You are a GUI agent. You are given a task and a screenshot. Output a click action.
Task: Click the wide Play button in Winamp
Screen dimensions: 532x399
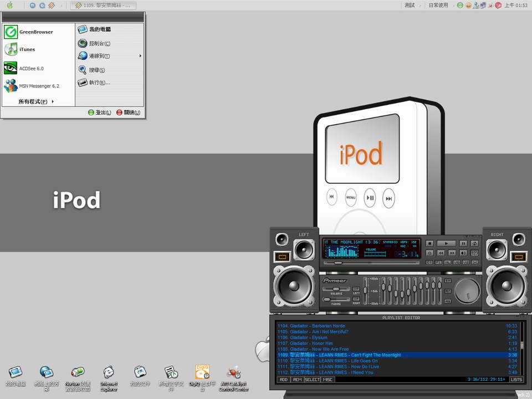(x=446, y=243)
